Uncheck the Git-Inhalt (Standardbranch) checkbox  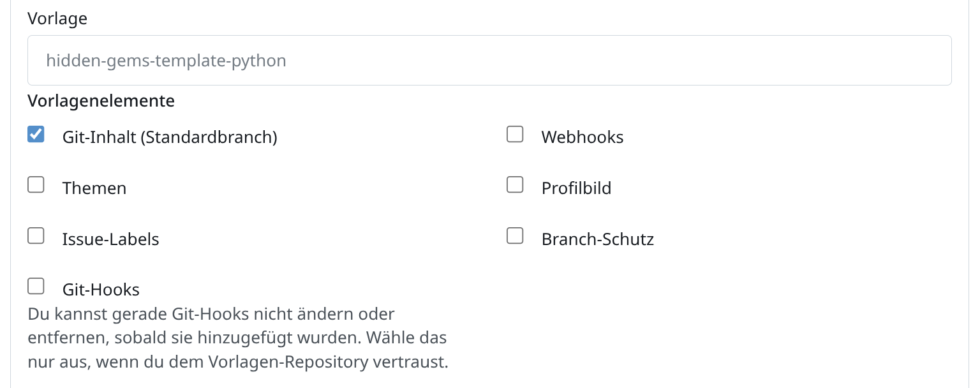click(36, 135)
